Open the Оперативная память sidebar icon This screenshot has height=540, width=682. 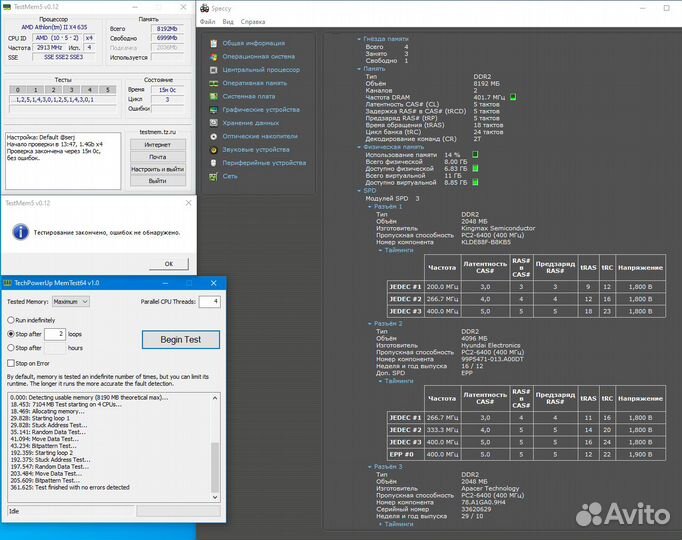pos(214,83)
